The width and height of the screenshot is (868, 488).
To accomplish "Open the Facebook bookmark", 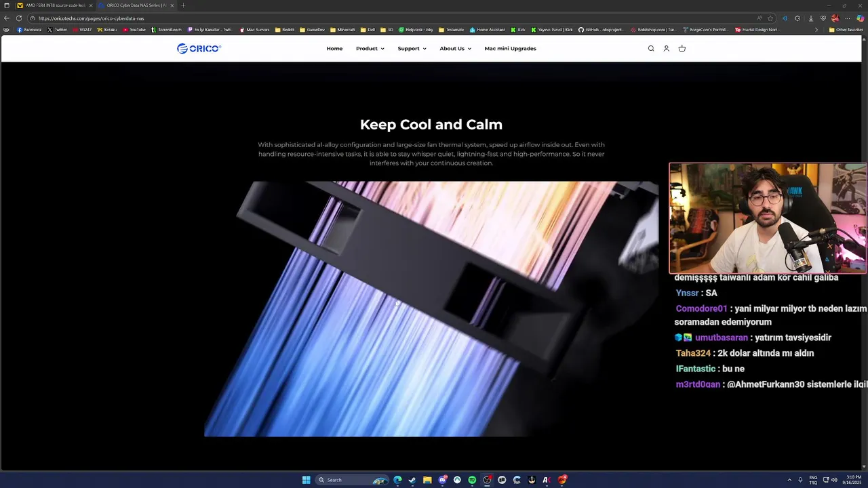I will point(29,30).
